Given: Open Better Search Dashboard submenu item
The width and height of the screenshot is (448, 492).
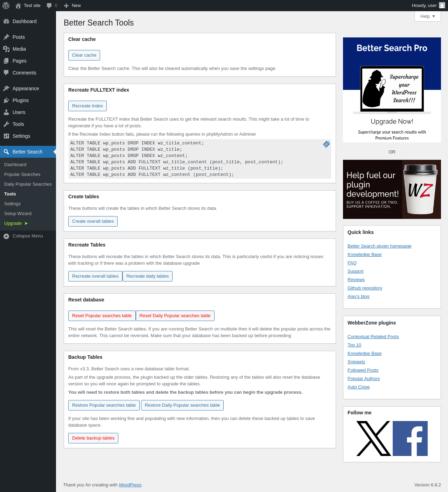Looking at the screenshot, I should [15, 165].
